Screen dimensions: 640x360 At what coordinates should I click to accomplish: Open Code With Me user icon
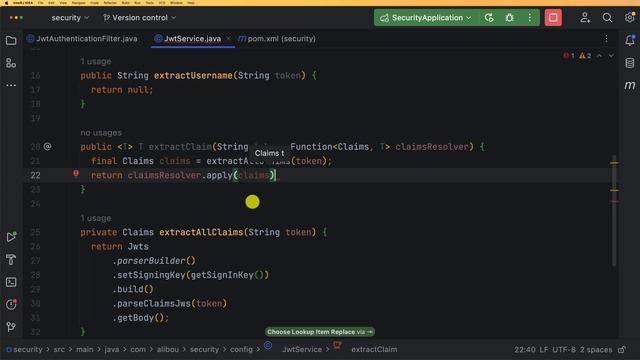[x=585, y=18]
